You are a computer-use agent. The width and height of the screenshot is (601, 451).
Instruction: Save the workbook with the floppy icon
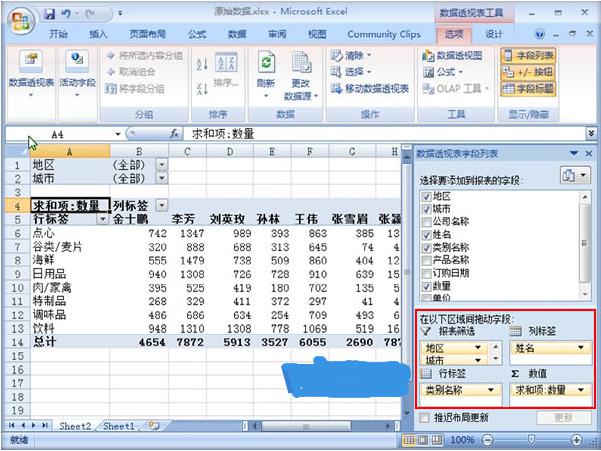pos(49,14)
